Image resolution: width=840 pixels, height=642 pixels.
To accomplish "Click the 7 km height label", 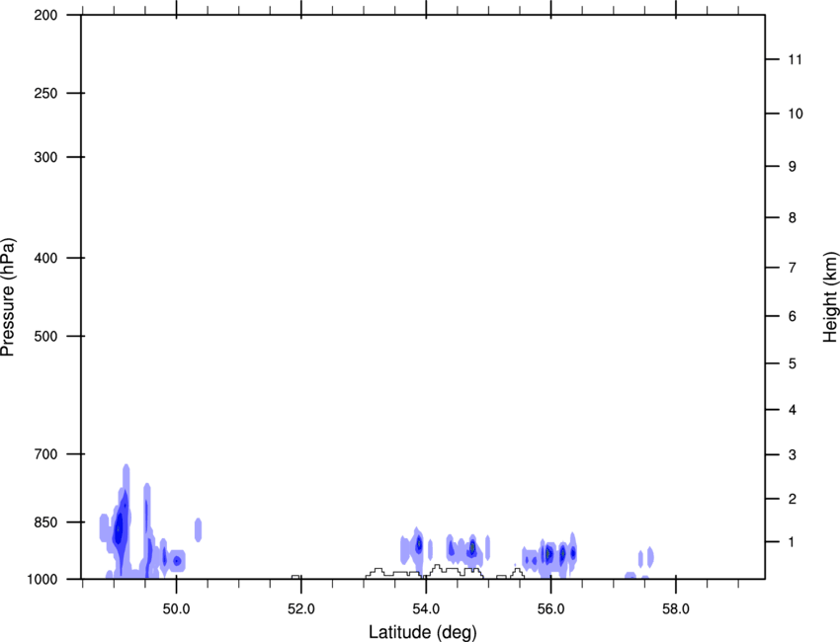I will 793,268.
